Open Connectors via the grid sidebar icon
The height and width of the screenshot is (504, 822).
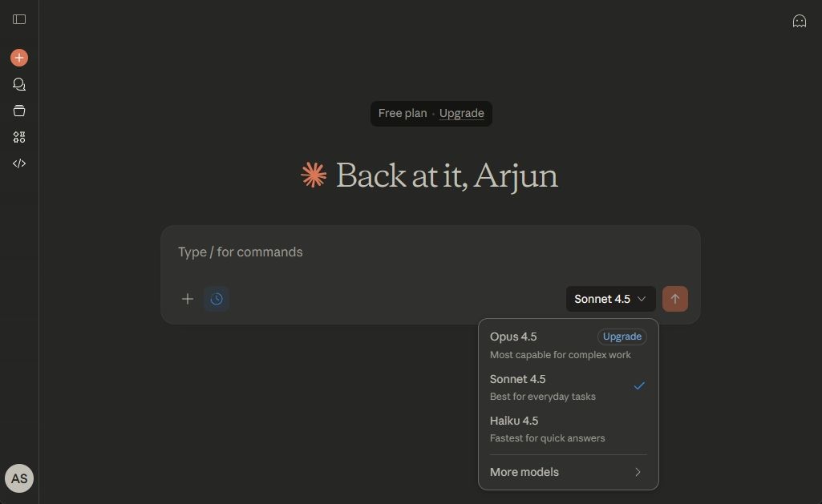click(18, 137)
